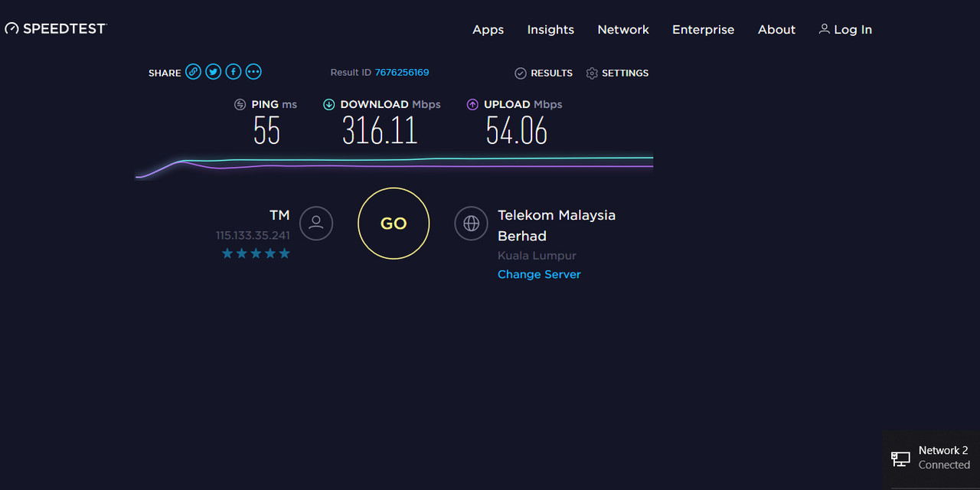Click Network 2 Connected notification
Image resolution: width=980 pixels, height=490 pixels.
click(x=931, y=459)
